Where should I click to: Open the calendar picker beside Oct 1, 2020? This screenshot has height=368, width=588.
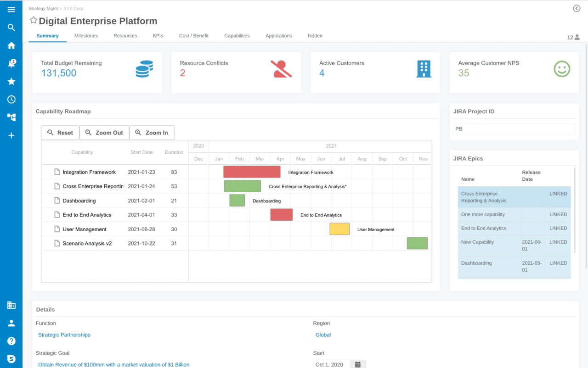click(357, 364)
